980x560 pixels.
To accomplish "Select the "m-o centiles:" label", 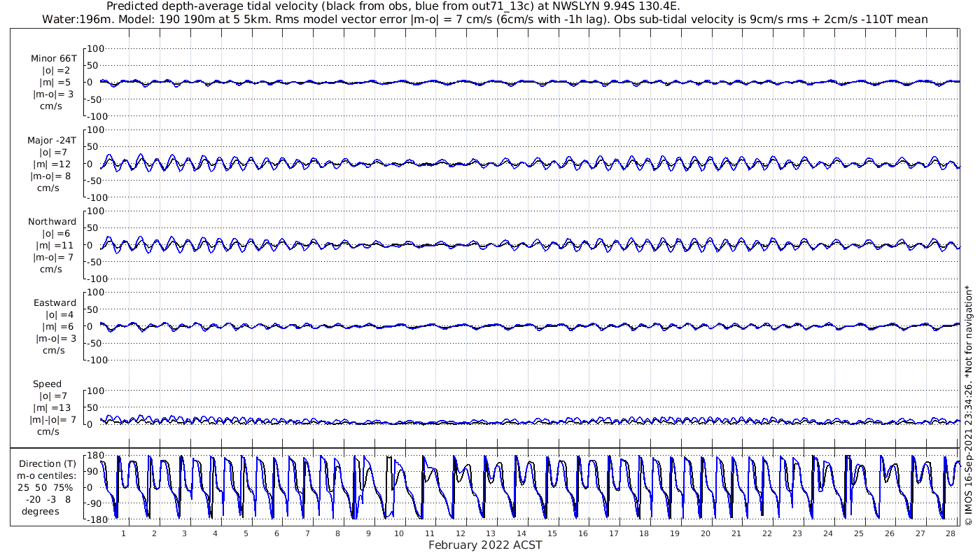I will 48,475.
